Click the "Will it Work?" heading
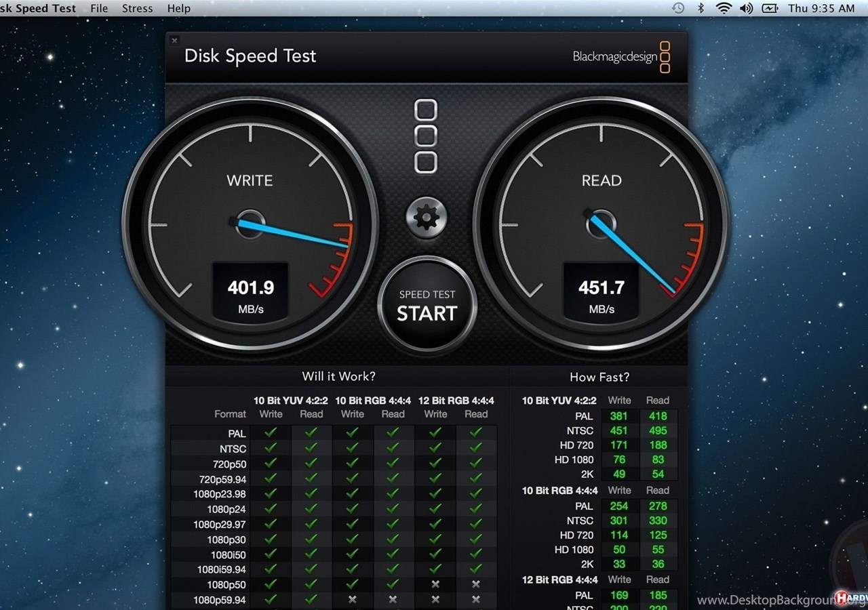Viewport: 868px width, 610px height. [x=338, y=375]
